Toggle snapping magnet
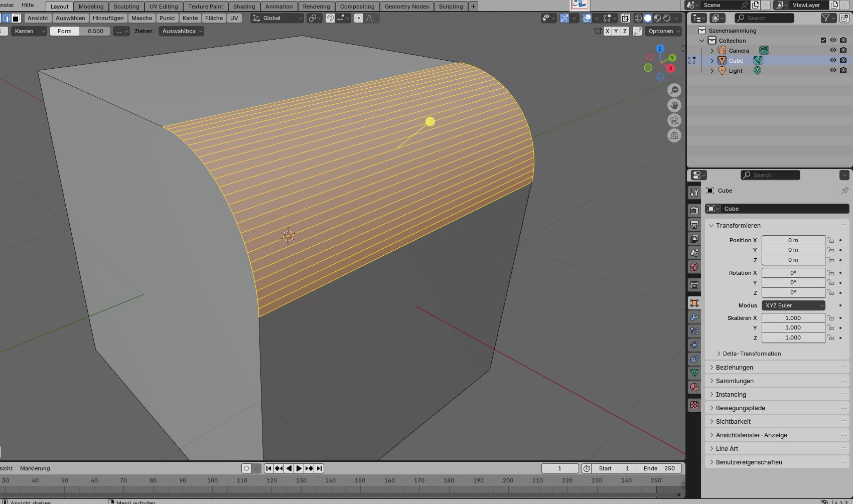Screen dimensions: 853x504 point(330,18)
